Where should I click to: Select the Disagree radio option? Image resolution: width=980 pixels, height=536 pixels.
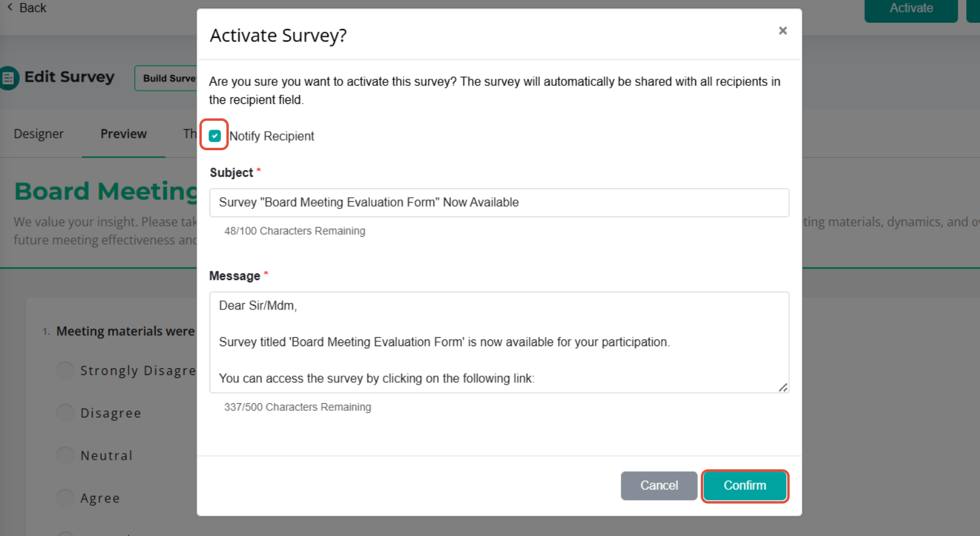[x=65, y=413]
